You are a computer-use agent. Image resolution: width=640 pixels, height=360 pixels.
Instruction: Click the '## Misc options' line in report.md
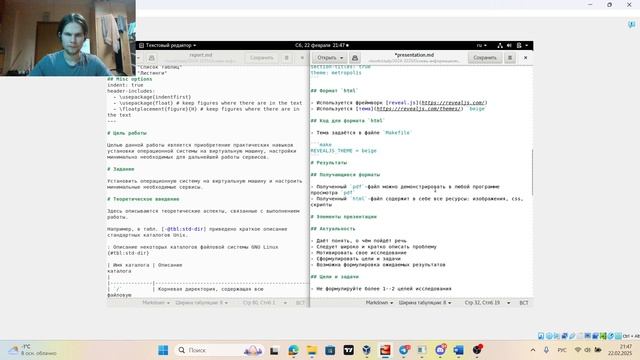130,79
